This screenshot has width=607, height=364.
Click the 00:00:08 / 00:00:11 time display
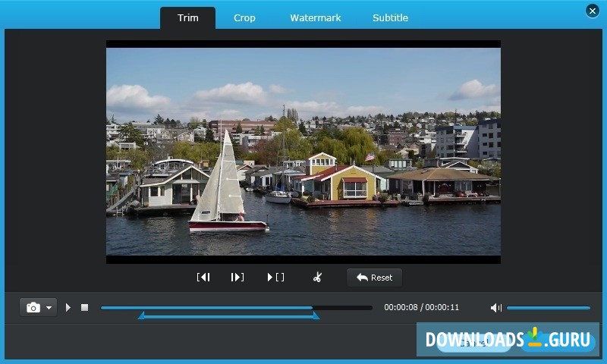[422, 307]
